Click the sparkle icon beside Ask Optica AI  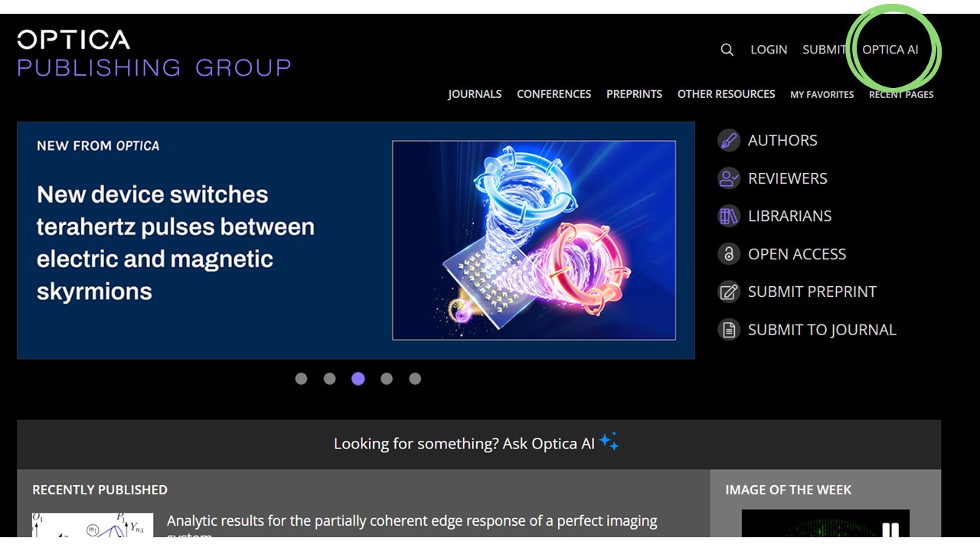pyautogui.click(x=609, y=442)
